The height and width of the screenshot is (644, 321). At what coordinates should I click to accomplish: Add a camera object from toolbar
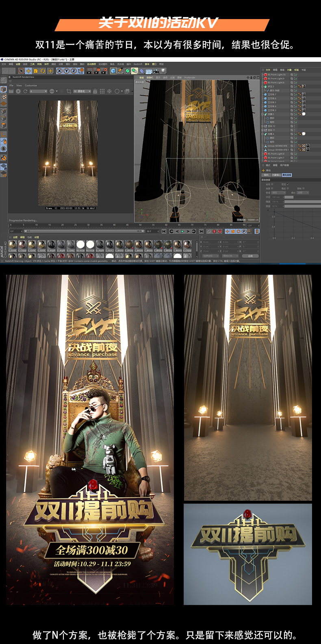(156, 71)
